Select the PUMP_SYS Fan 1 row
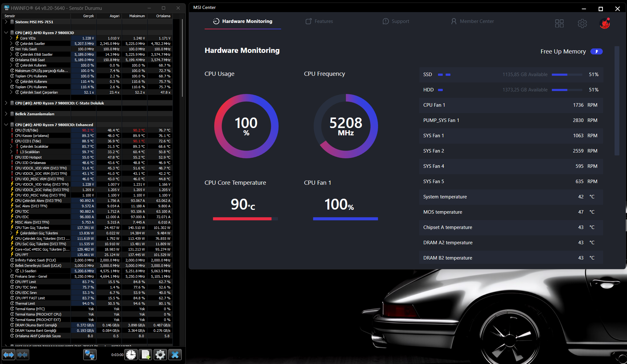 [511, 120]
